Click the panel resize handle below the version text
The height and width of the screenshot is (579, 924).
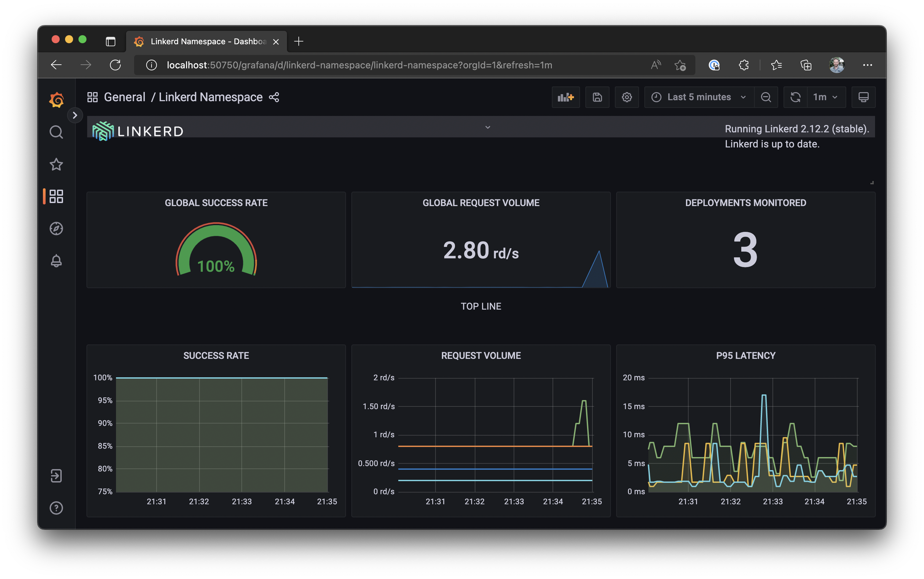[x=872, y=182]
